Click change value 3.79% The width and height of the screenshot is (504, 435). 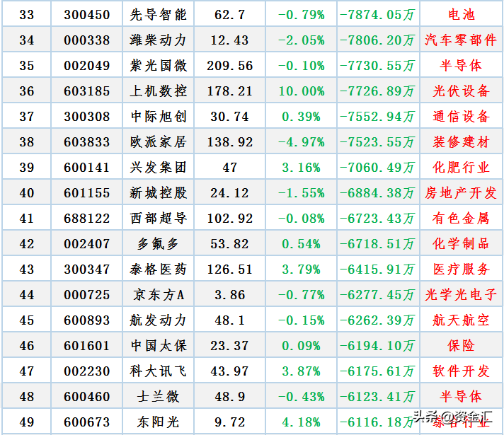(x=302, y=269)
